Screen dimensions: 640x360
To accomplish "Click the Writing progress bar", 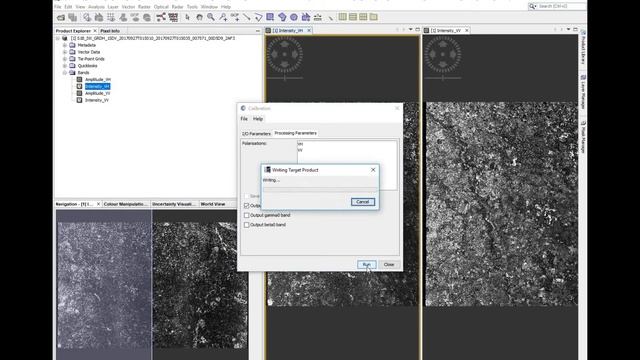I will 320,189.
